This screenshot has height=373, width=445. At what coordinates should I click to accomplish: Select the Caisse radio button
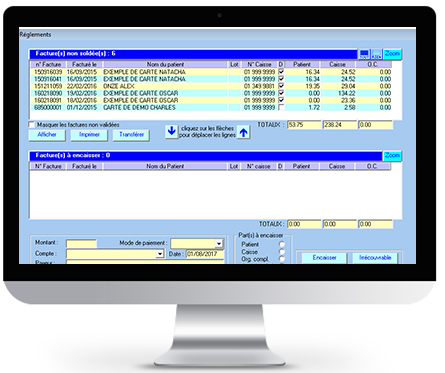(282, 251)
